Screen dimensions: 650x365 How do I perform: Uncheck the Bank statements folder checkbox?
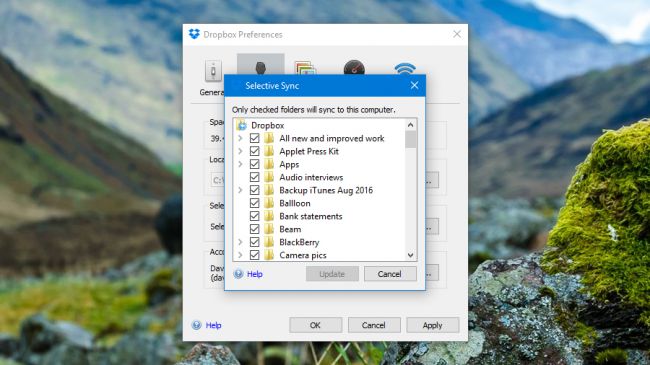click(x=255, y=216)
